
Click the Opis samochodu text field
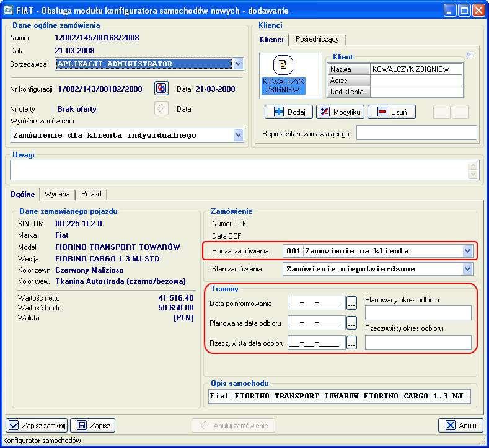339,396
